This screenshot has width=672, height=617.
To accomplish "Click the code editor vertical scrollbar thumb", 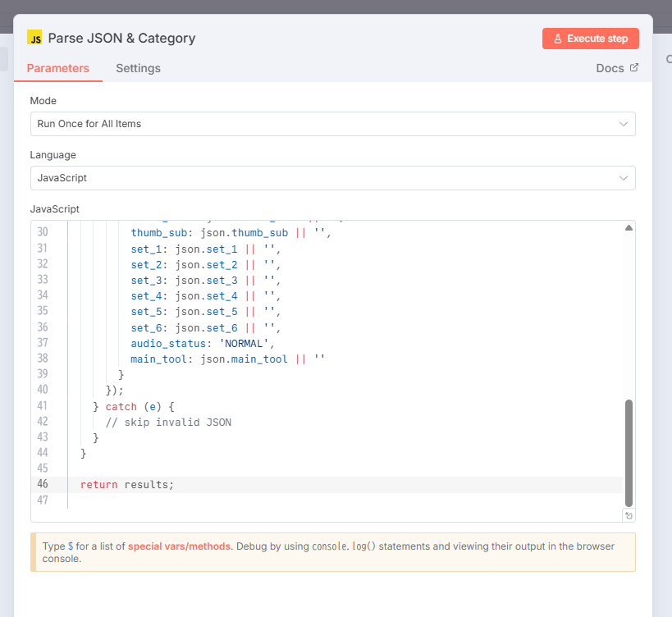I will coord(629,451).
